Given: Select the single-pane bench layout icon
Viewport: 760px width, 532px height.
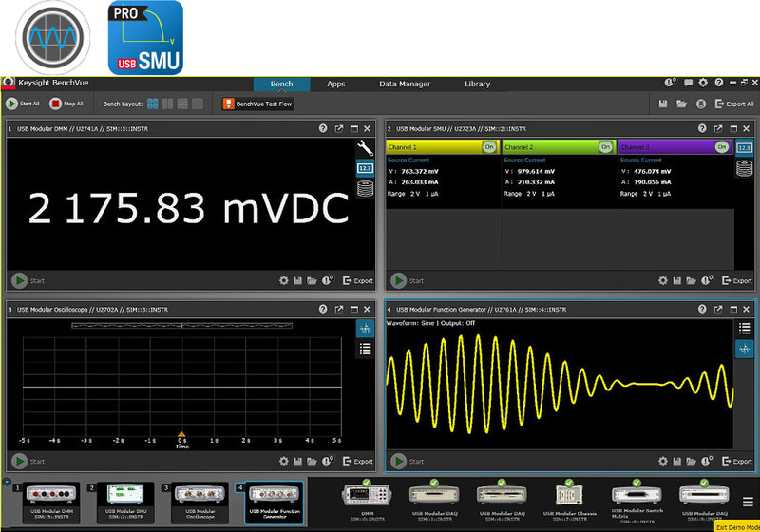Looking at the screenshot, I should tap(198, 104).
